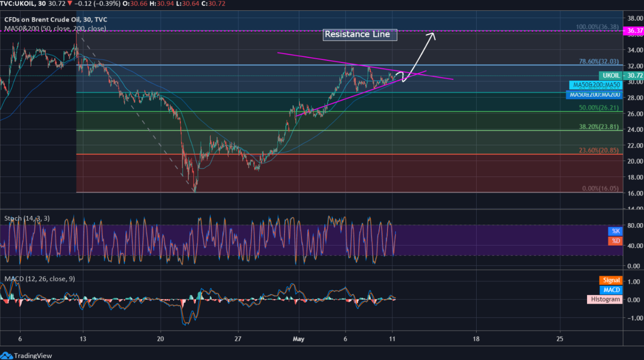Screen dimensions: 644x360
Task: Select the magenta 36.37 price label
Action: [x=632, y=31]
